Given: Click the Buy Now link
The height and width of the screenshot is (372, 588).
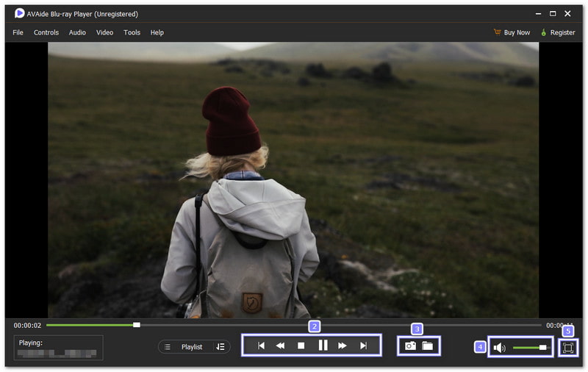Looking at the screenshot, I should click(512, 32).
